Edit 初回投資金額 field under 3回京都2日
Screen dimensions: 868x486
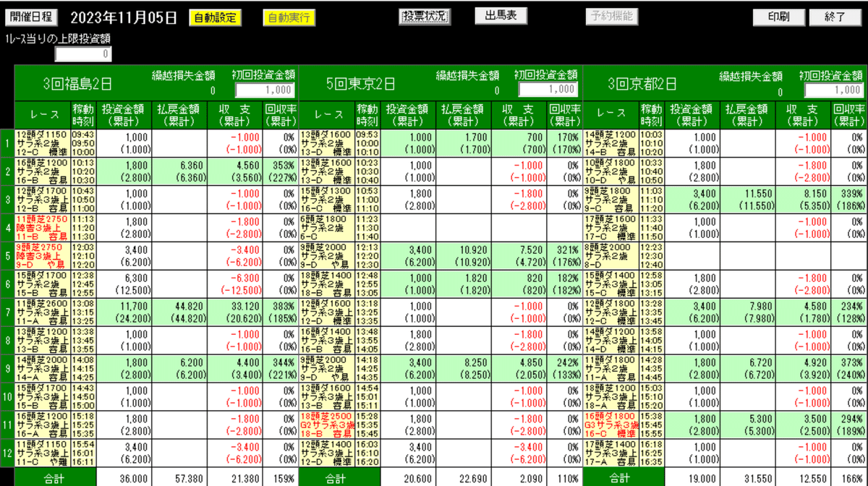[834, 90]
